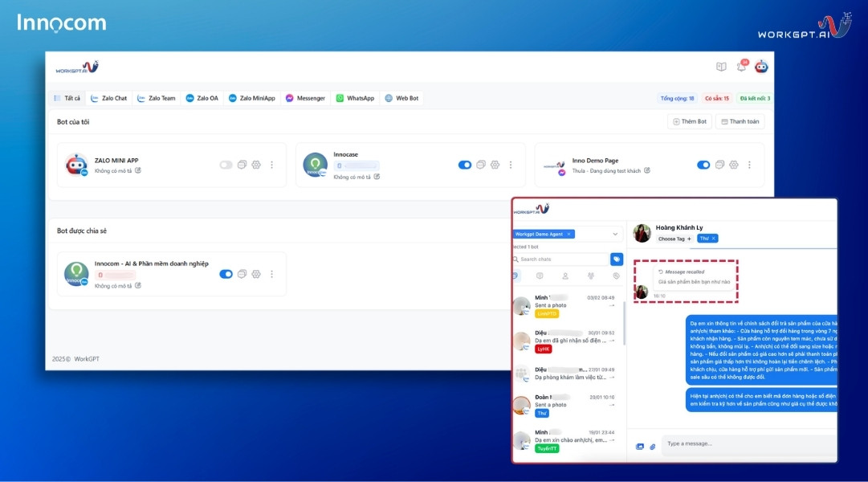Open settings gear for Inno Demo Page
Screen dimensions: 868x482
733,165
